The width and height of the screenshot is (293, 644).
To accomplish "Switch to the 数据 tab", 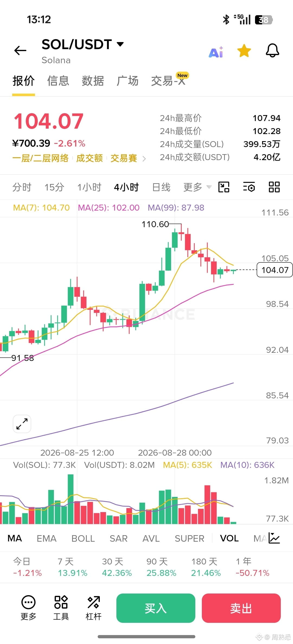I will pos(93,81).
